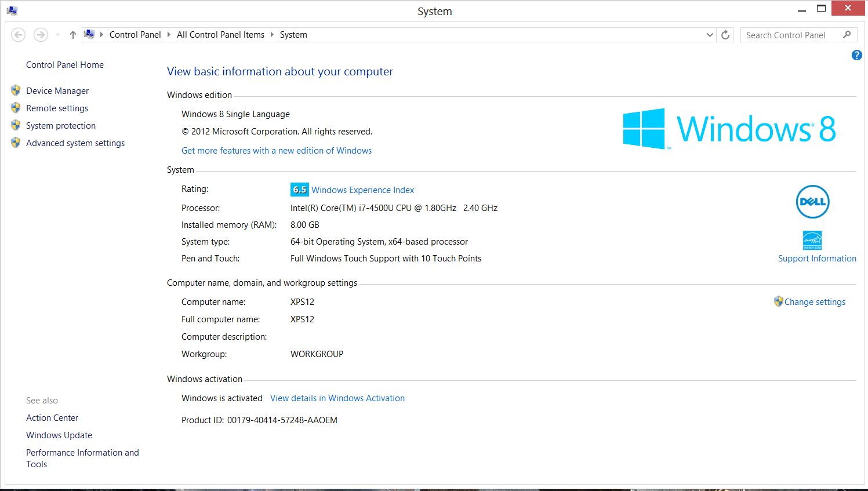
Task: Click View basic information about your computer heading
Action: coord(280,72)
